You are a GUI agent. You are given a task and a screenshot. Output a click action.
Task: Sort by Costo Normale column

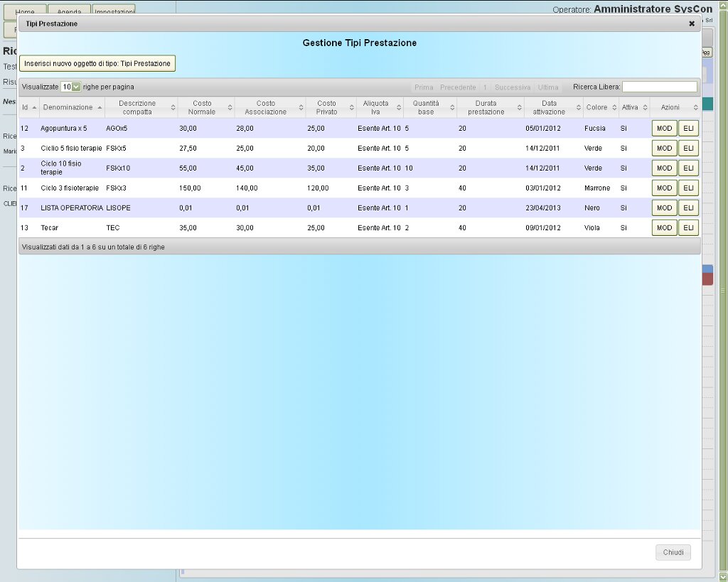(x=206, y=107)
